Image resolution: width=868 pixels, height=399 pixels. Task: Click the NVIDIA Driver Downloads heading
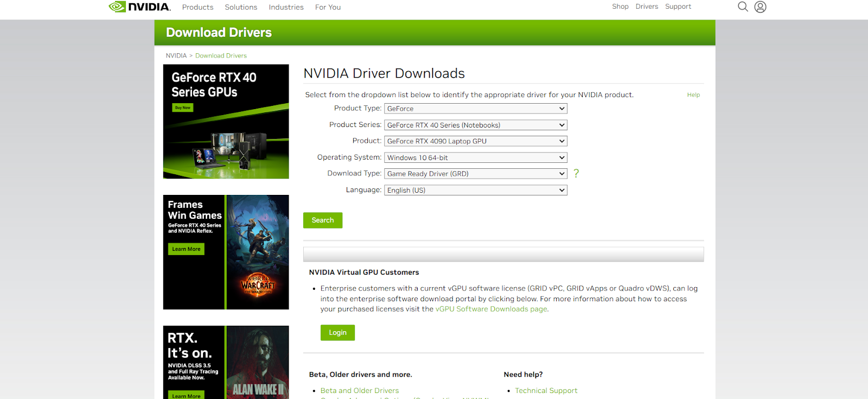(x=384, y=73)
